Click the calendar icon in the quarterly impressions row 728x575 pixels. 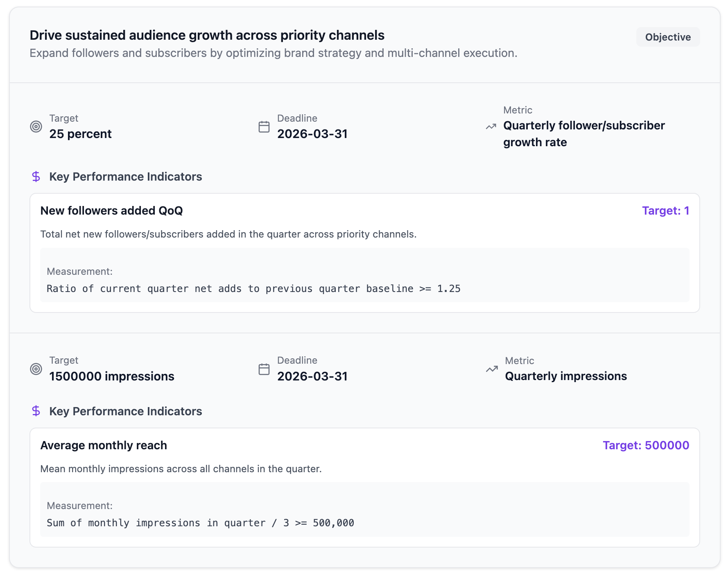[x=264, y=369]
